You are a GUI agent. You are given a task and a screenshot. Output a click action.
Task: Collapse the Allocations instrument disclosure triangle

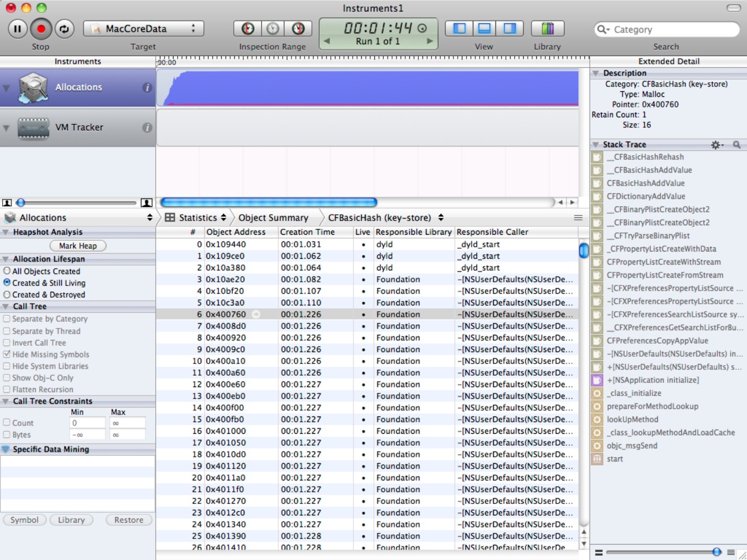point(6,87)
